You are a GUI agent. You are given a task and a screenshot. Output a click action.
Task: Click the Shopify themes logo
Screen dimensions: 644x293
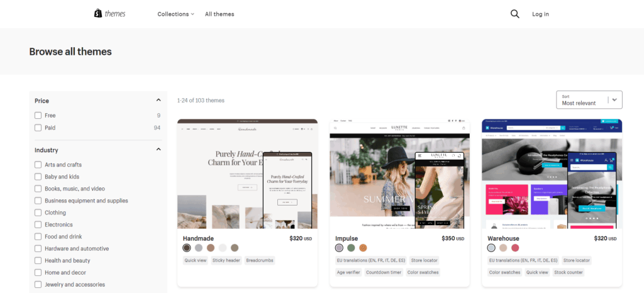click(x=109, y=14)
